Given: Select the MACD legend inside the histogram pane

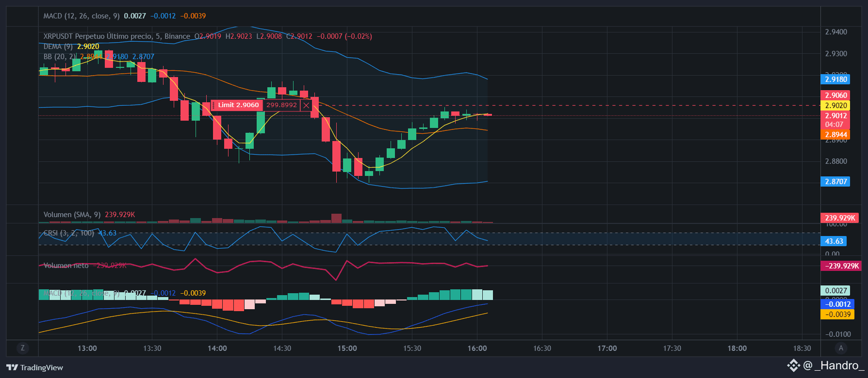Looking at the screenshot, I should pyautogui.click(x=82, y=293).
